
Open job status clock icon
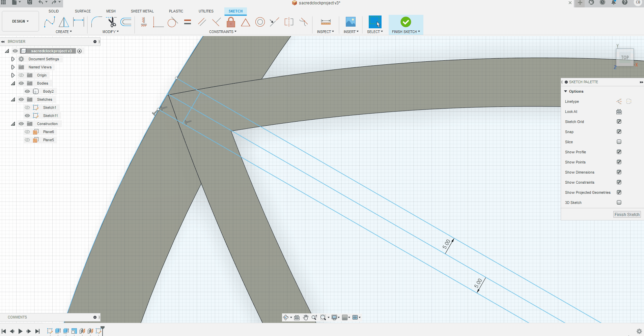point(603,3)
